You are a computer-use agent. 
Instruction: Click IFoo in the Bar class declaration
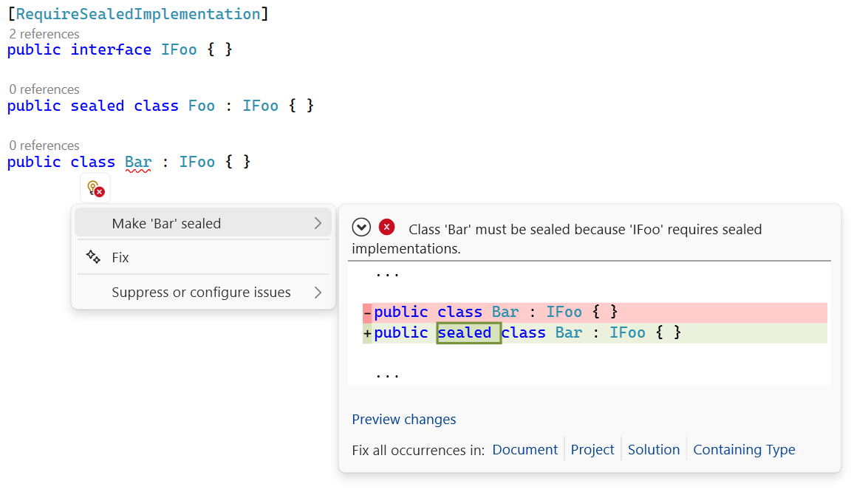pos(197,163)
